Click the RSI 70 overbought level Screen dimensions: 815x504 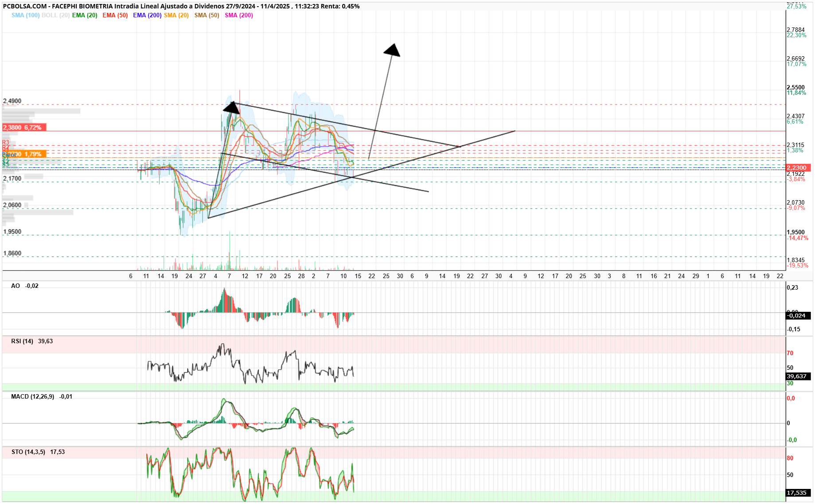(x=790, y=353)
